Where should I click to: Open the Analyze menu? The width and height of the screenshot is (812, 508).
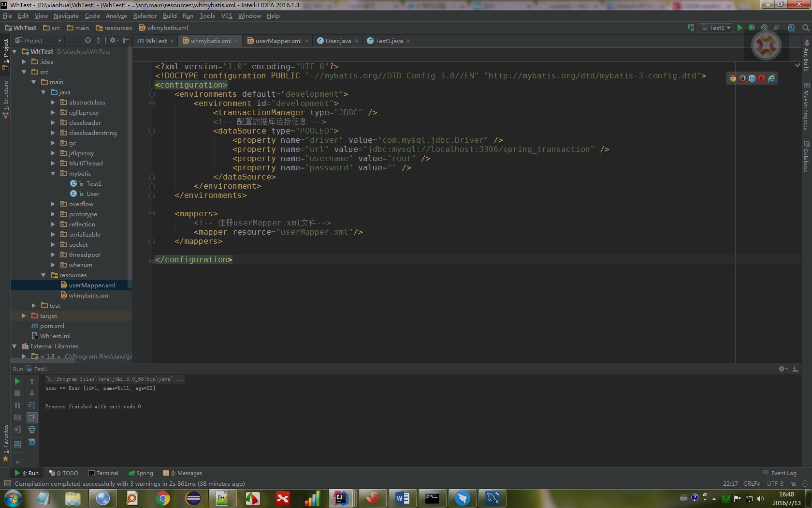(116, 16)
